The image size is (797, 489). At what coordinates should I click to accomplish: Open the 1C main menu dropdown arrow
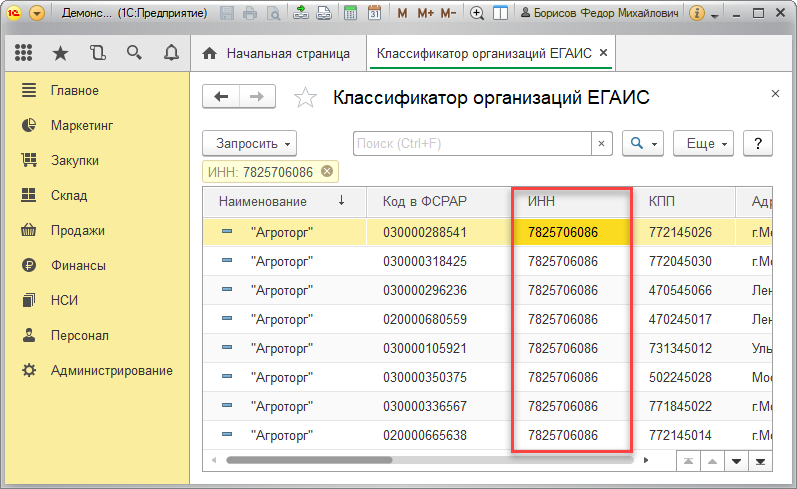click(37, 13)
